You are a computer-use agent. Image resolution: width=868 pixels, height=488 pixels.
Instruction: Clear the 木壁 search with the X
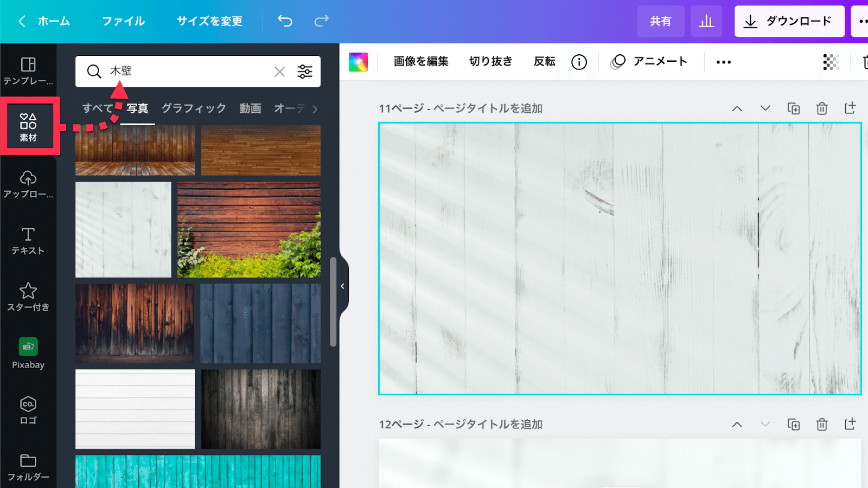(279, 71)
